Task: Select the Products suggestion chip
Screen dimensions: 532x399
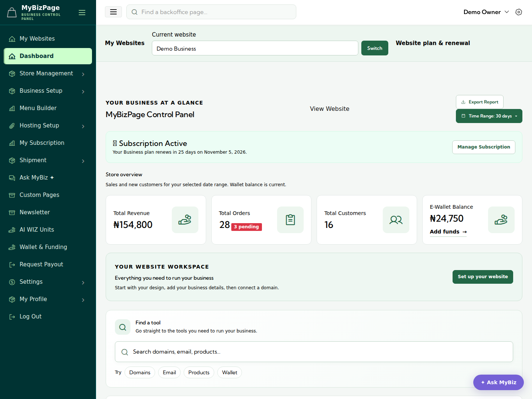Action: click(199, 372)
